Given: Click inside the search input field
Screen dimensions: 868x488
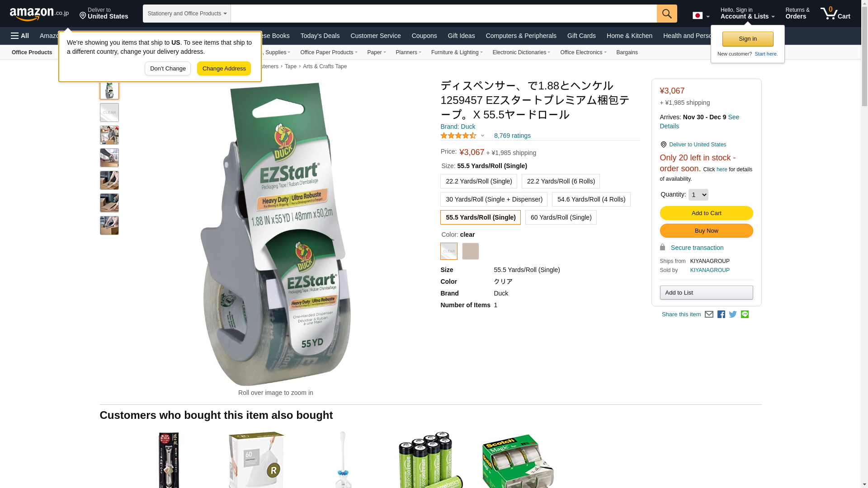Looking at the screenshot, I should click(x=443, y=14).
